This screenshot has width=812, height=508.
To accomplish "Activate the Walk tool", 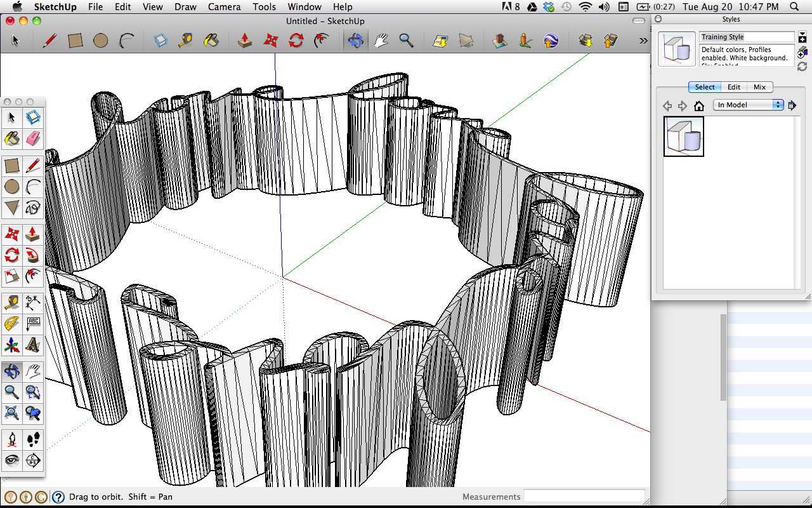I will click(33, 439).
